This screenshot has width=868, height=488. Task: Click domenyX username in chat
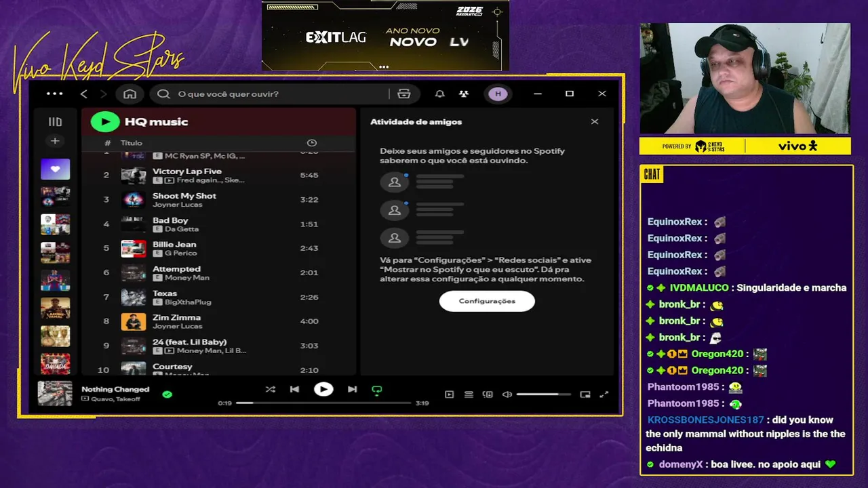681,464
